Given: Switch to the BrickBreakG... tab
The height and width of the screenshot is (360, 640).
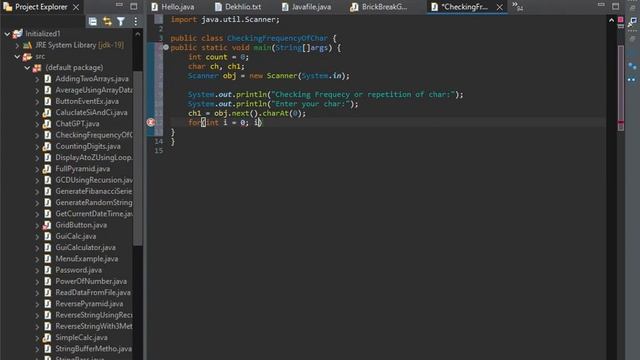Looking at the screenshot, I should point(379,7).
